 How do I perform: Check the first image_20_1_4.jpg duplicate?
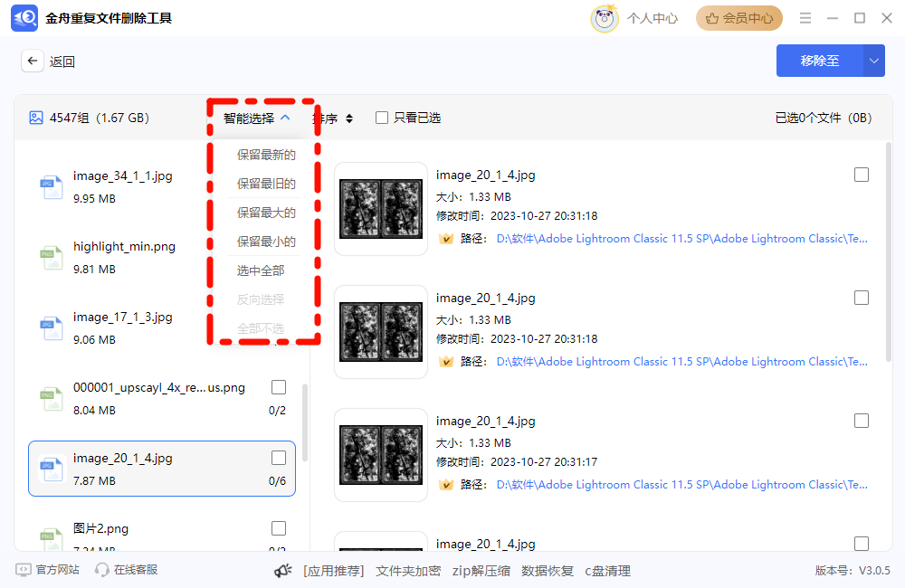click(x=862, y=175)
